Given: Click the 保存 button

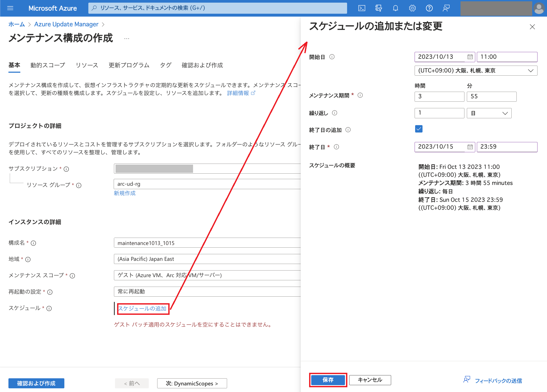Looking at the screenshot, I should (x=328, y=380).
